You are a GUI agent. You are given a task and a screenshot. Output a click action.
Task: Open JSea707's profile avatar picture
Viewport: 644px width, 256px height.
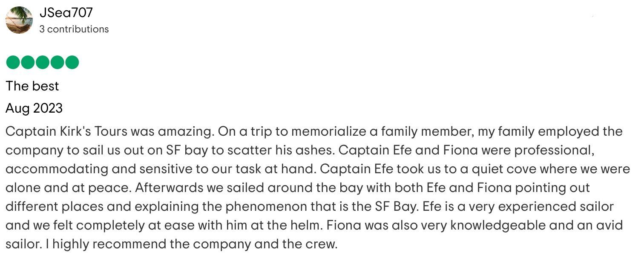point(19,20)
